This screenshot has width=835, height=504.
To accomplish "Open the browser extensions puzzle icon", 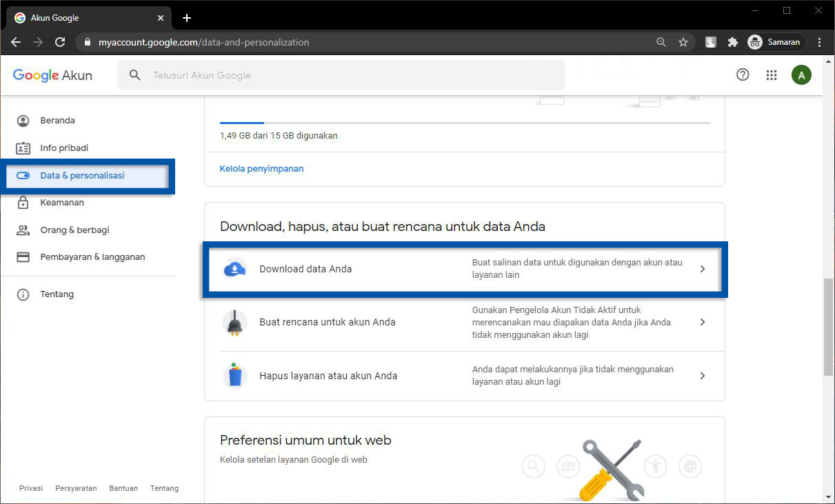I will pyautogui.click(x=733, y=42).
